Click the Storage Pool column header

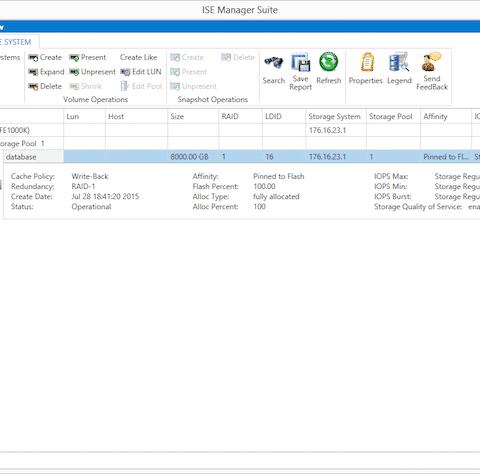click(x=393, y=116)
